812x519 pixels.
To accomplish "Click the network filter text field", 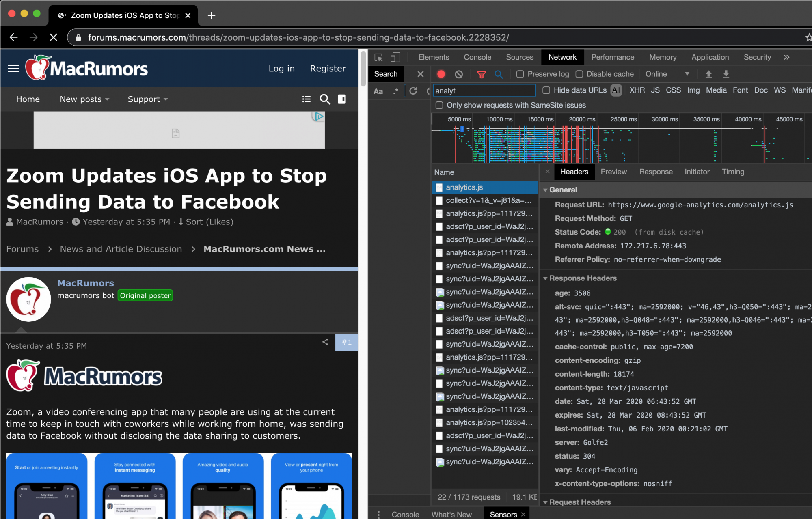I will (484, 90).
